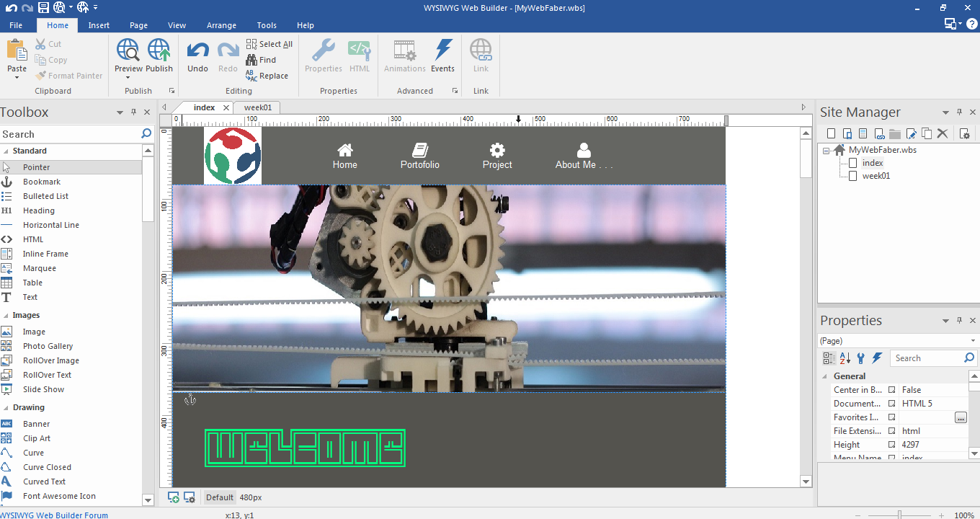Viewport: 980px width, 519px height.
Task: Click the Help question mark icon
Action: click(971, 24)
